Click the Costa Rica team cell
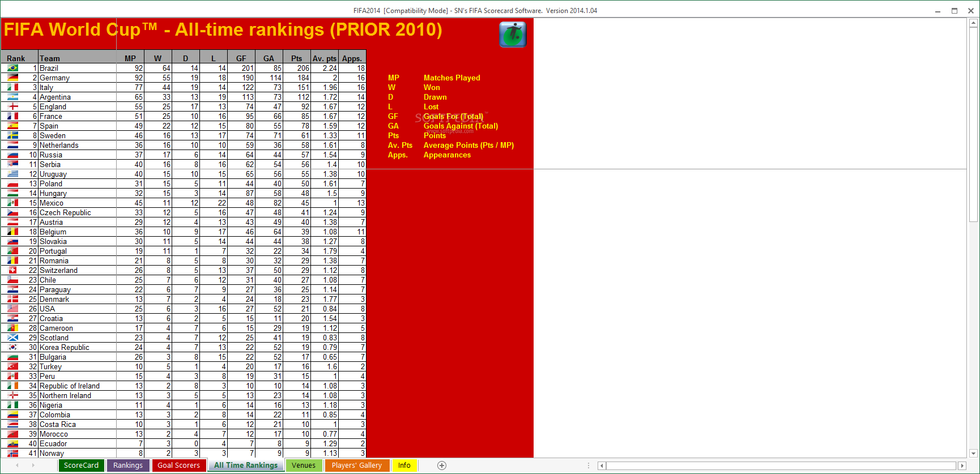The width and height of the screenshot is (980, 474). 77,424
